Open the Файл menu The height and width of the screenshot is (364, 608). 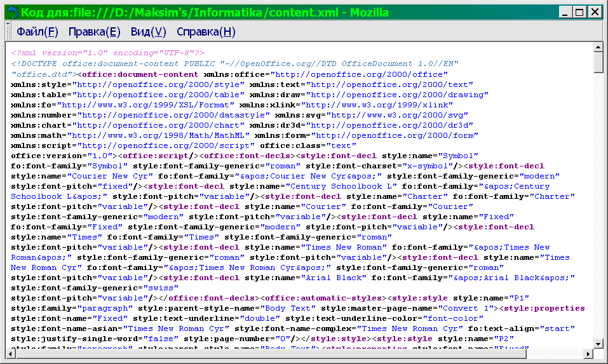coord(37,32)
